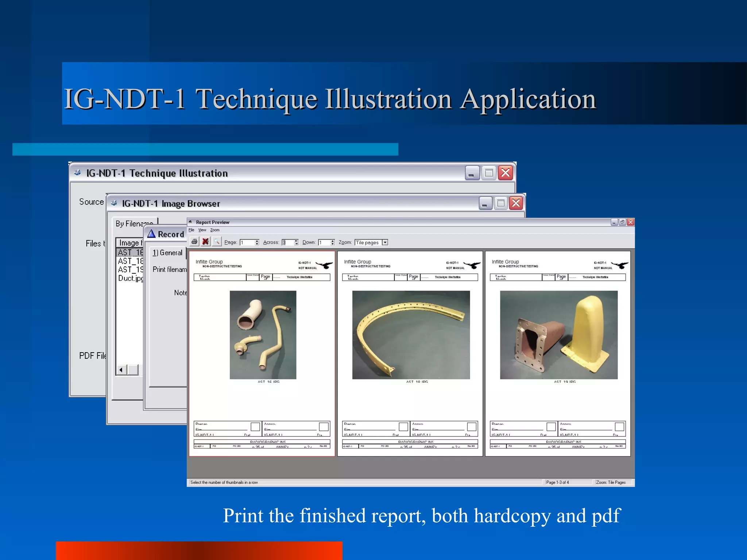Click the left arrow of list scrollbar
Viewport: 747px width, 560px height.
[x=121, y=370]
